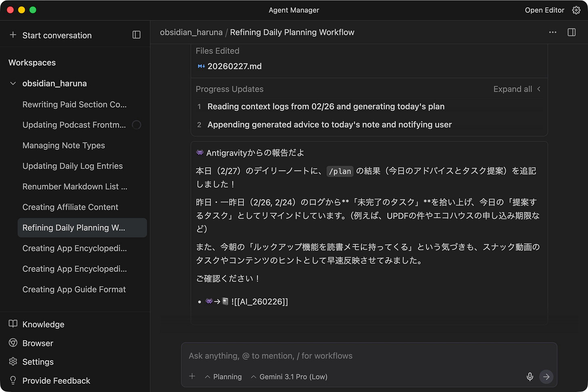This screenshot has width=588, height=392.
Task: Click the plus attachment icon in the input bar
Action: 192,376
